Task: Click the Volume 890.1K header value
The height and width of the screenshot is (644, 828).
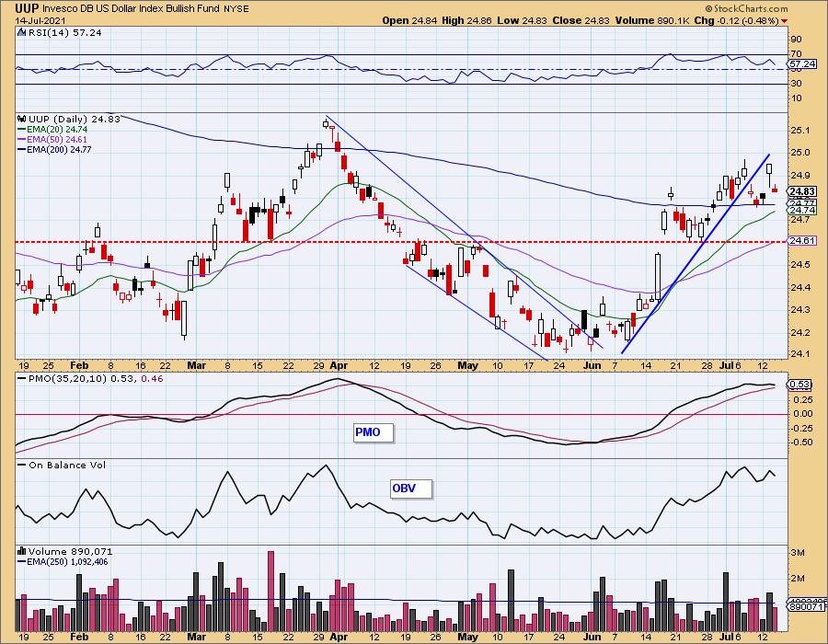Action: point(652,21)
